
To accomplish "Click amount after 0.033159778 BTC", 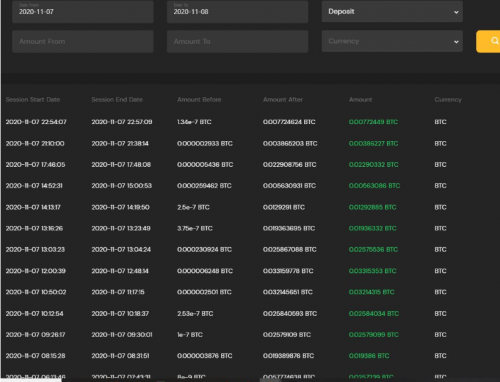I will (x=288, y=271).
